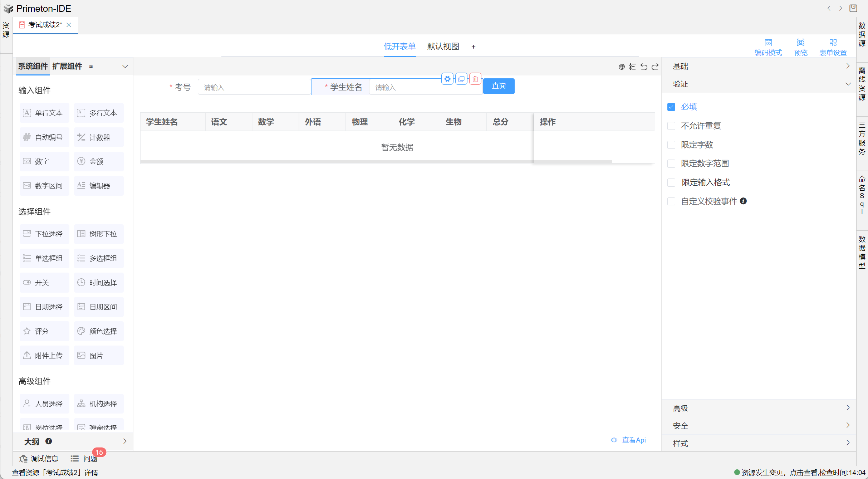Click the undo arrow icon
The width and height of the screenshot is (868, 479).
644,67
